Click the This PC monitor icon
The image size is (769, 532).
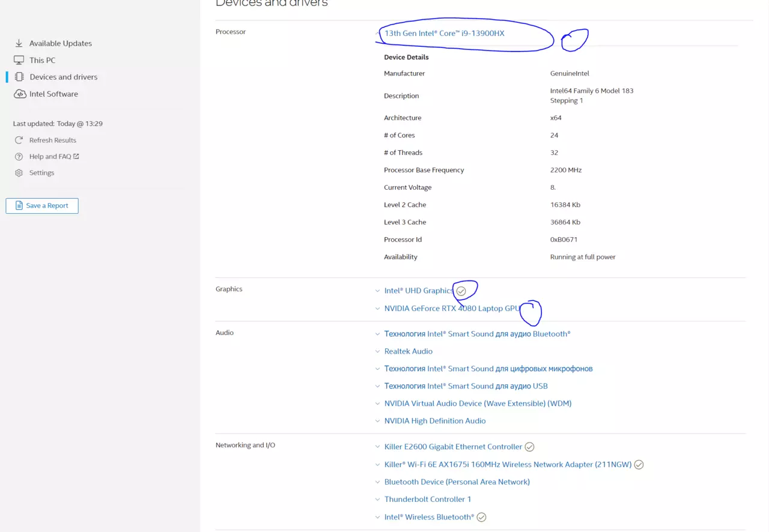[x=19, y=60]
